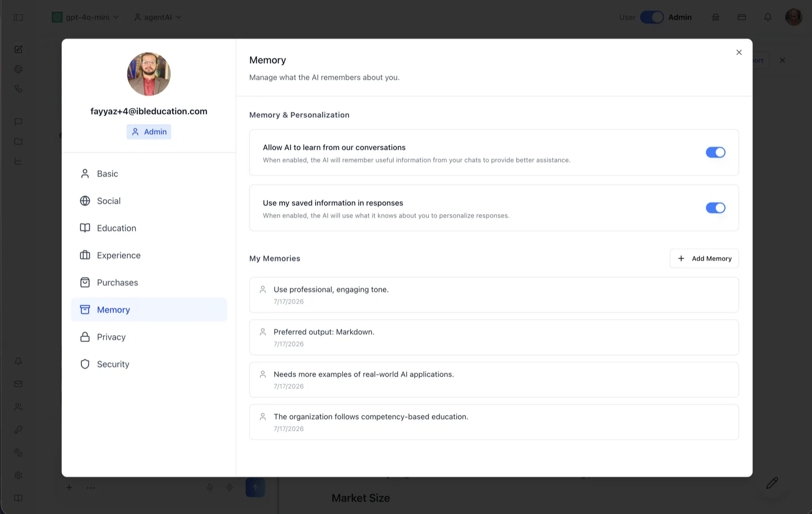Toggle Use my saved information in responses
This screenshot has width=812, height=514.
(715, 208)
